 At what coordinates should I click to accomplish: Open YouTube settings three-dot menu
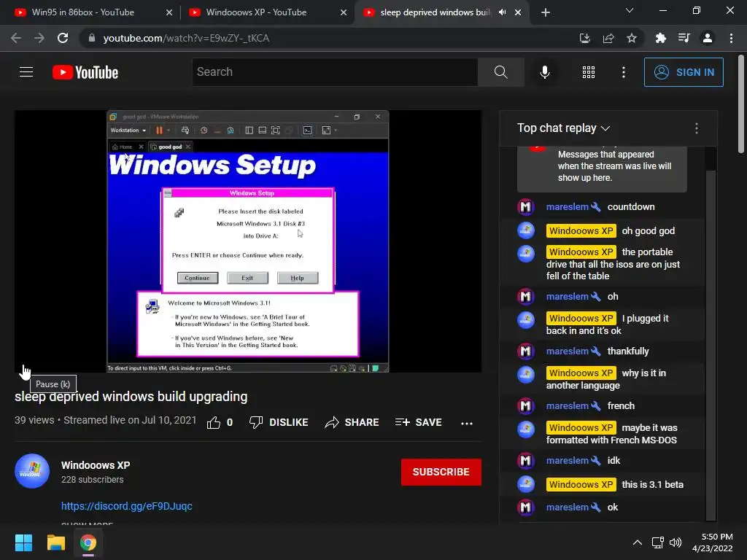click(x=623, y=72)
